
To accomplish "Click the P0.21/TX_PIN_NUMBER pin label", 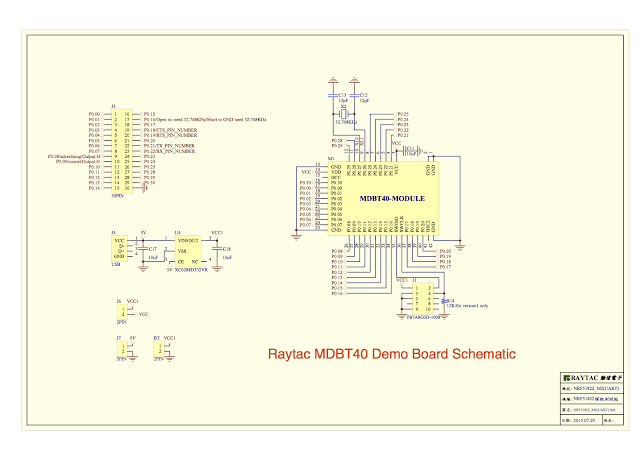I will coord(169,146).
